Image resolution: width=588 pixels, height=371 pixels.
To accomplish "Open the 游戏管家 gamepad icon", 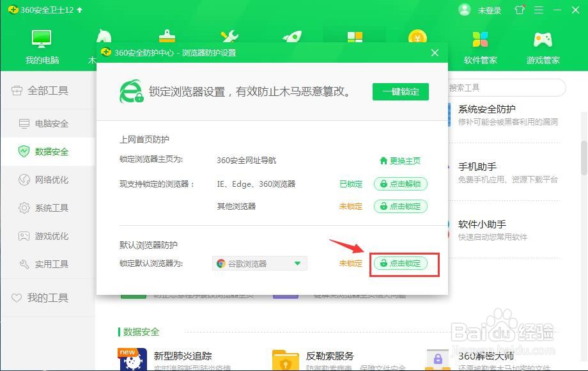I will point(543,47).
